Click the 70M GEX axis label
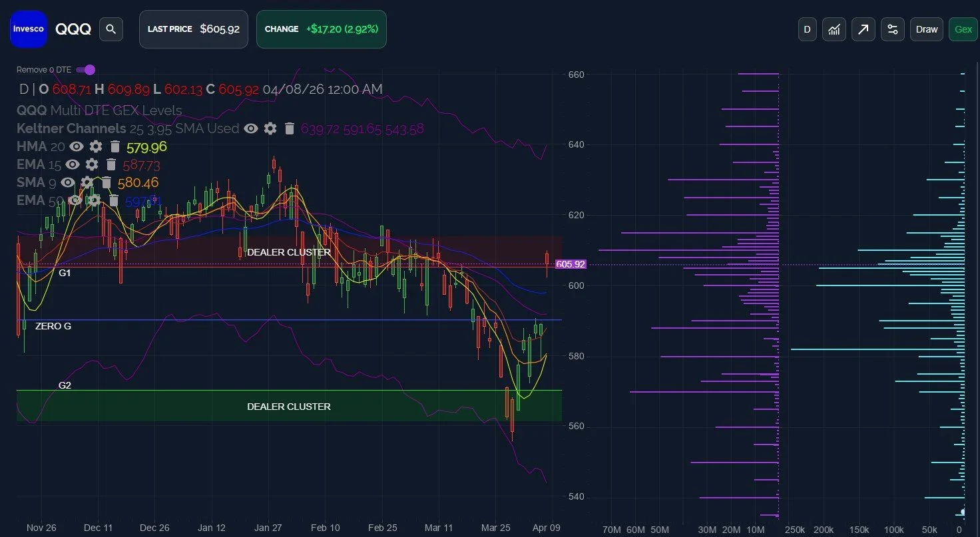This screenshot has height=537, width=980. point(612,530)
